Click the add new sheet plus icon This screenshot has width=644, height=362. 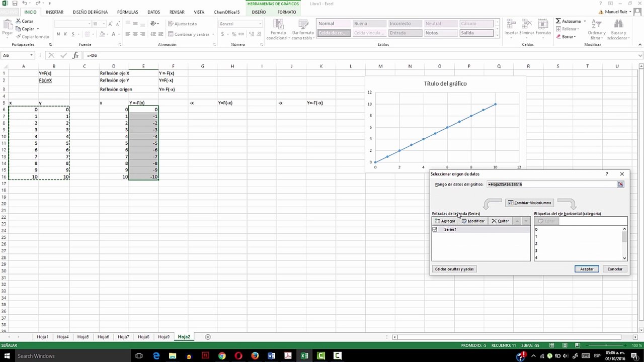[208, 337]
